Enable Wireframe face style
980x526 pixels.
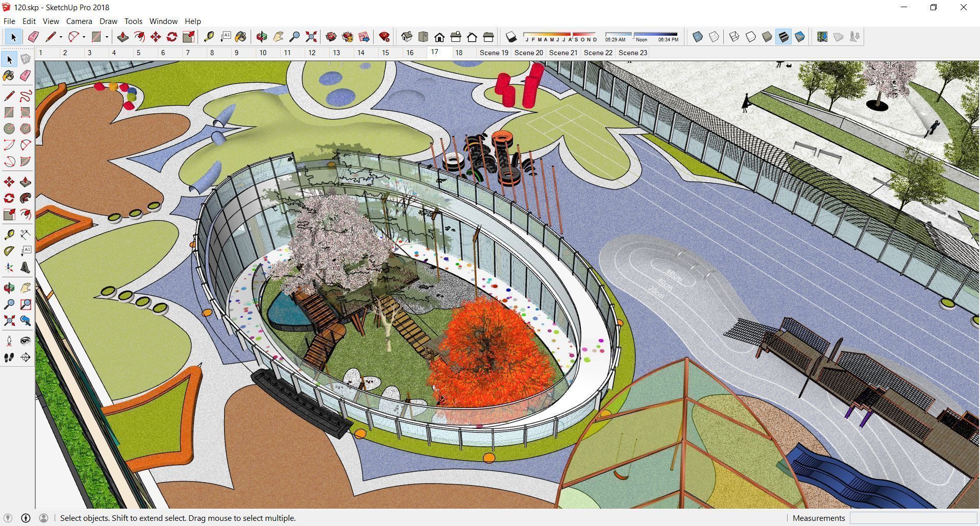tap(734, 37)
